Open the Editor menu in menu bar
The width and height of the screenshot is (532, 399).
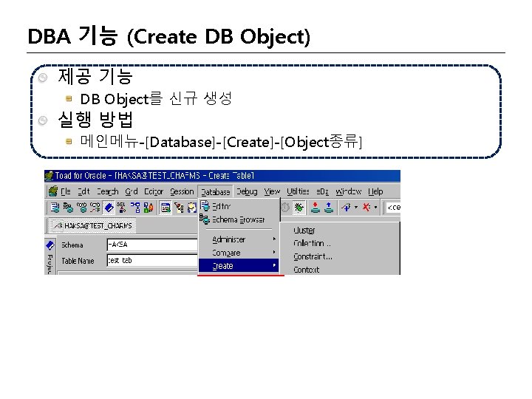(154, 191)
